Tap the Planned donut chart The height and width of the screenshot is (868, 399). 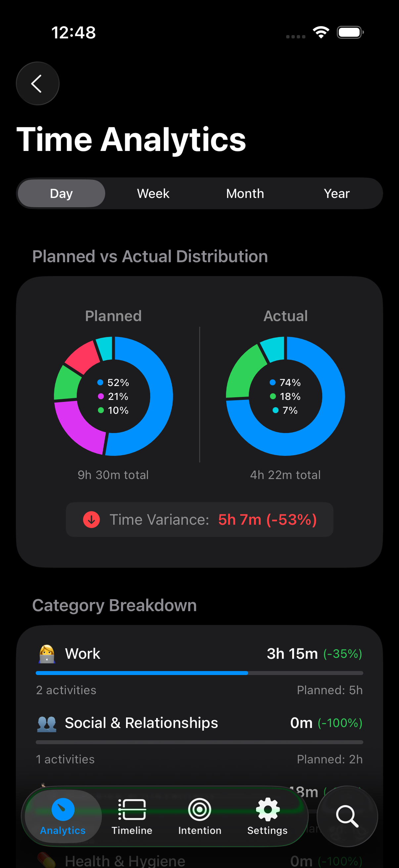[113, 396]
